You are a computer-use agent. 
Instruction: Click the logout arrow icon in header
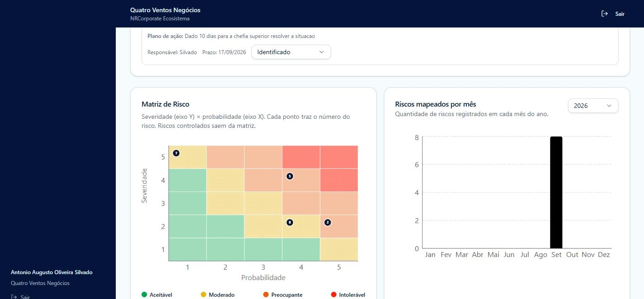point(605,14)
